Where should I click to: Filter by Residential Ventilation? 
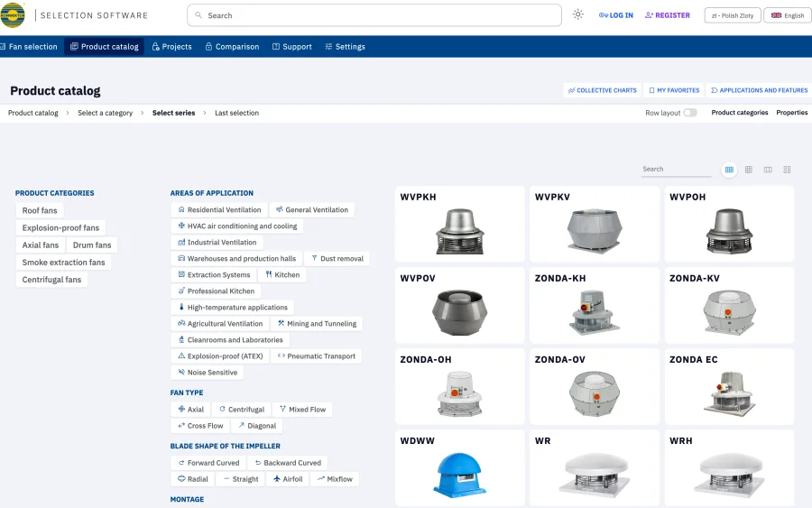219,209
